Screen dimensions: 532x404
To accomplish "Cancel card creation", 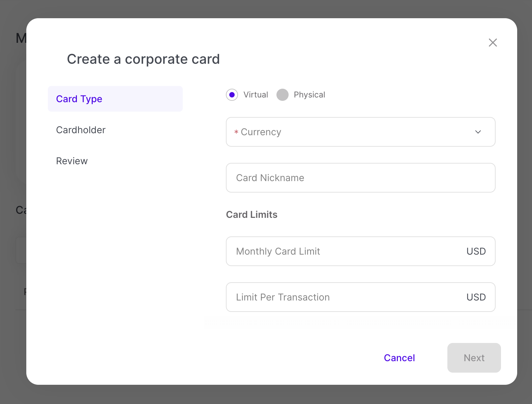I will pyautogui.click(x=399, y=358).
